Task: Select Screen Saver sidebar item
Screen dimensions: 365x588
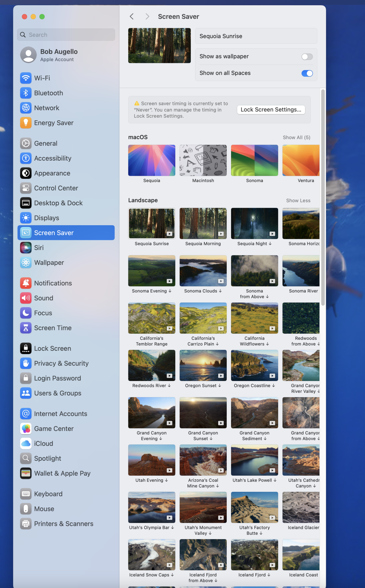Action: pyautogui.click(x=66, y=233)
